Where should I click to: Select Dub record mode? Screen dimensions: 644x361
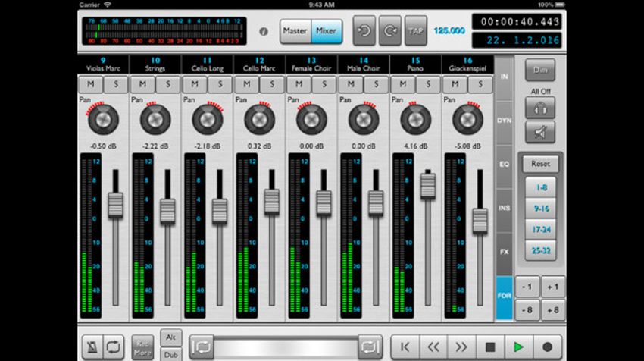point(171,354)
